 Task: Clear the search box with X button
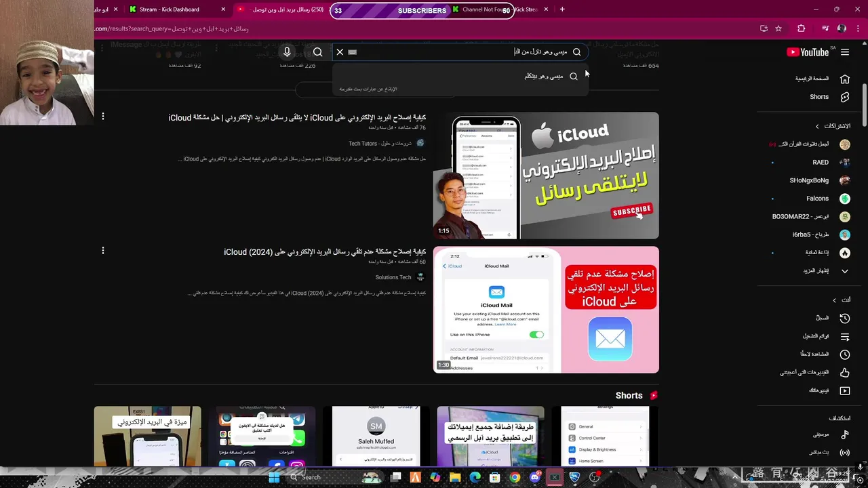click(340, 52)
